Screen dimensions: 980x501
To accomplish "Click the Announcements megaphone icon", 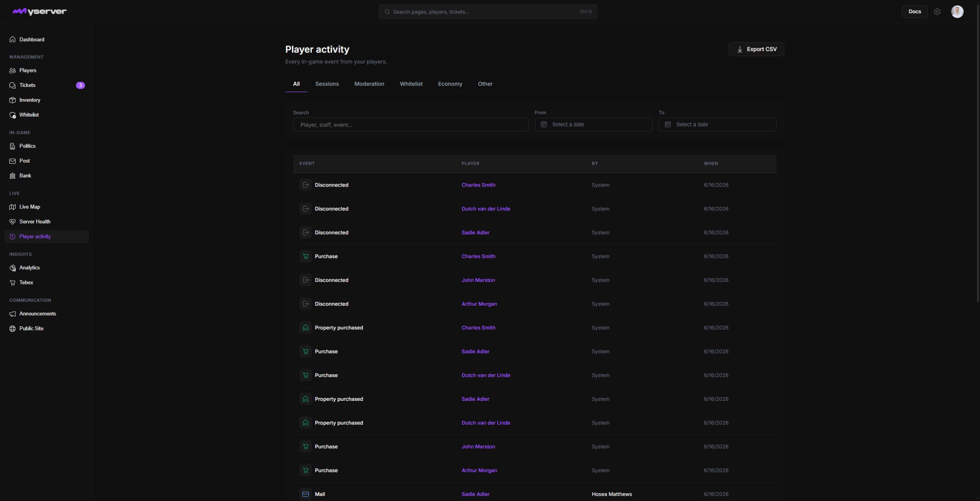I will pyautogui.click(x=13, y=314).
